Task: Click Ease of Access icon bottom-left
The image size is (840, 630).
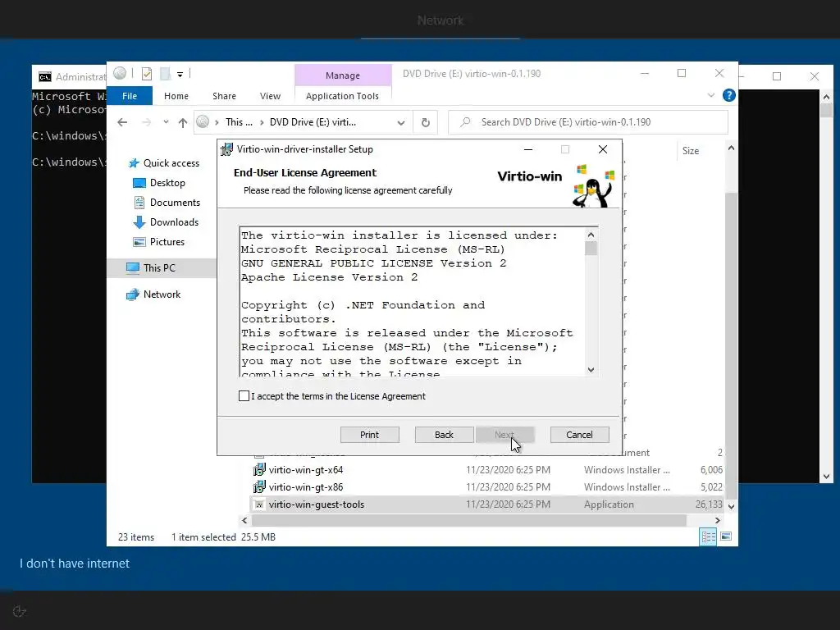Action: click(20, 611)
